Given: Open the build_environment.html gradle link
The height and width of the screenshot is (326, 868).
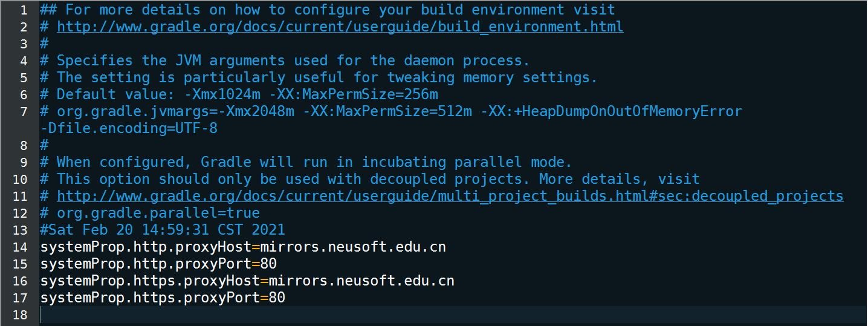Looking at the screenshot, I should [340, 27].
